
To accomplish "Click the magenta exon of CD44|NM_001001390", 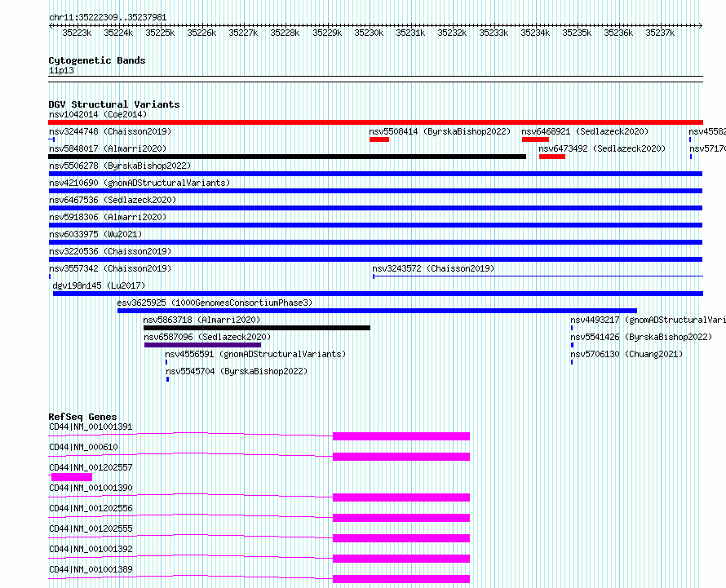I will click(401, 497).
